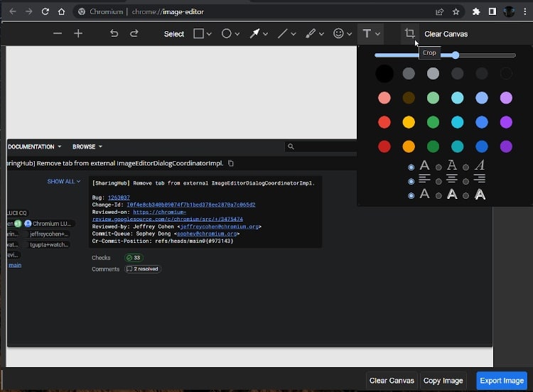
Task: Expand the rectangle shape dropdown
Action: tap(209, 34)
